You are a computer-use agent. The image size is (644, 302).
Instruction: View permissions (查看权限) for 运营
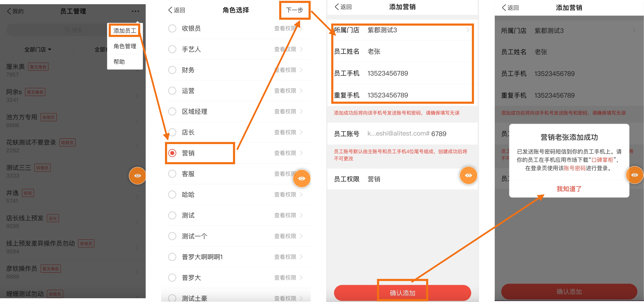285,91
